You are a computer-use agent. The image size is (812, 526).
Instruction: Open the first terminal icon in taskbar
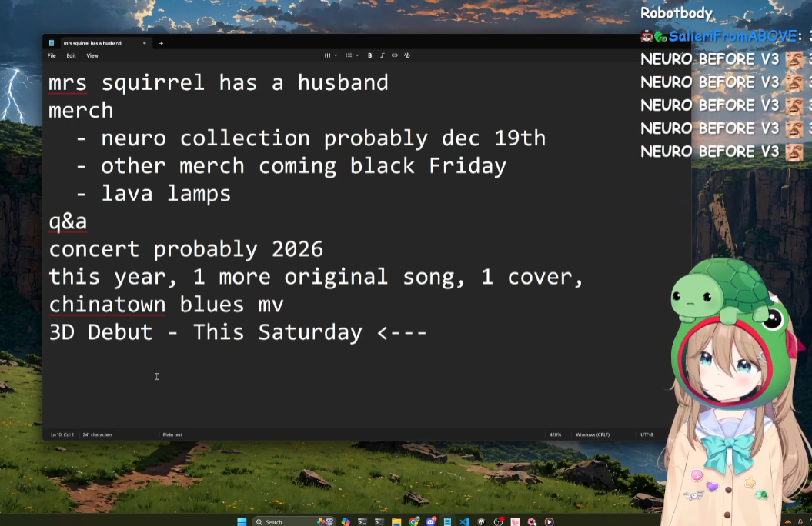point(363,522)
